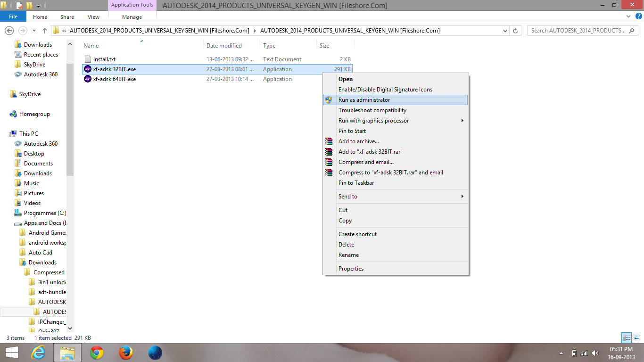Click the network signal icon in the system tray
This screenshot has height=362, width=644.
pyautogui.click(x=584, y=353)
